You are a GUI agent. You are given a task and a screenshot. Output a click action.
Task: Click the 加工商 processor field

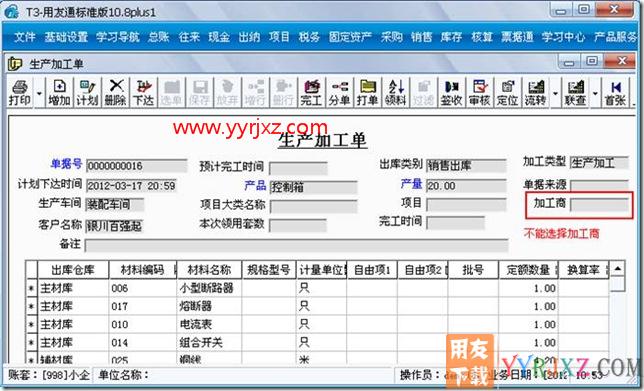[600, 205]
